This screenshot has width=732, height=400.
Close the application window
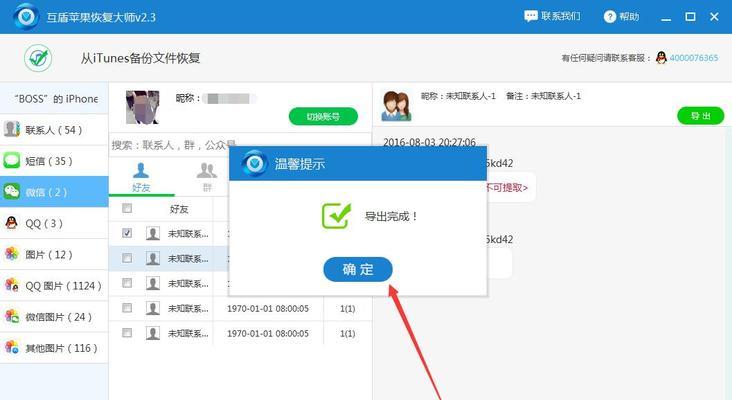click(714, 17)
